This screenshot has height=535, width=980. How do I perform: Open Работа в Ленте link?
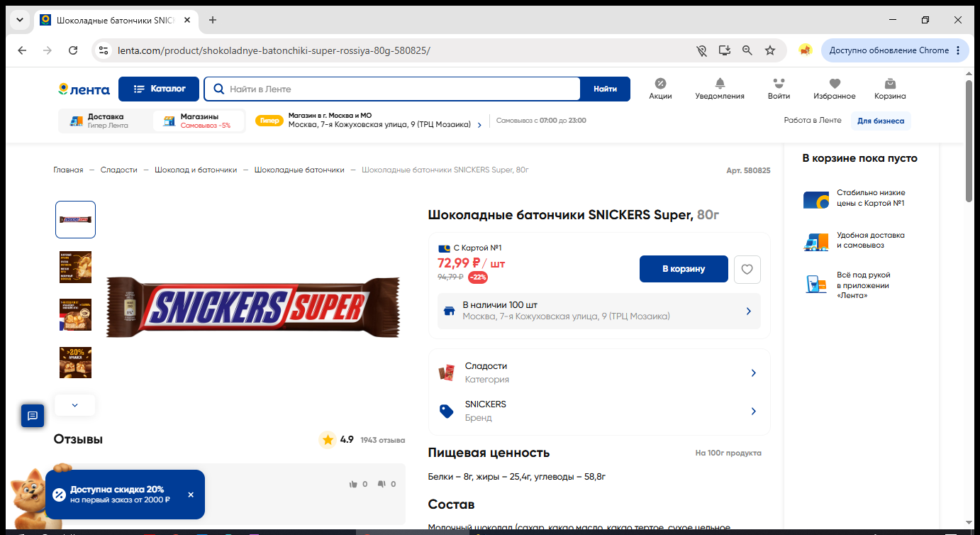(813, 121)
